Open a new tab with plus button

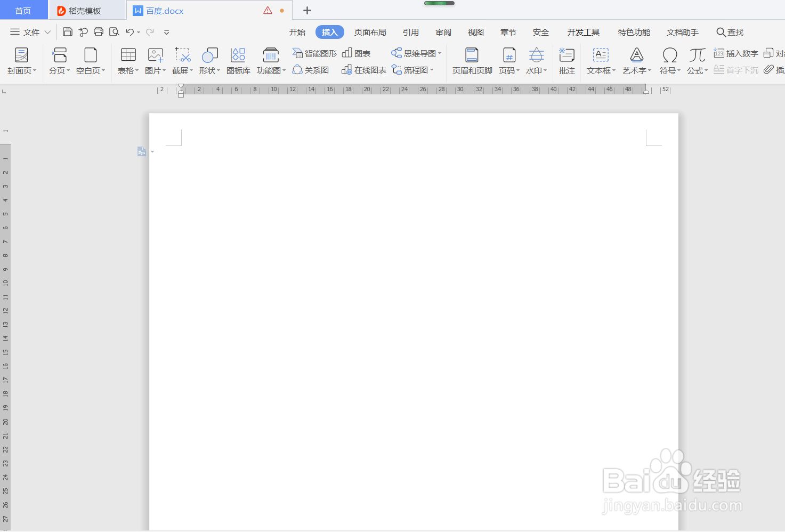tap(307, 10)
